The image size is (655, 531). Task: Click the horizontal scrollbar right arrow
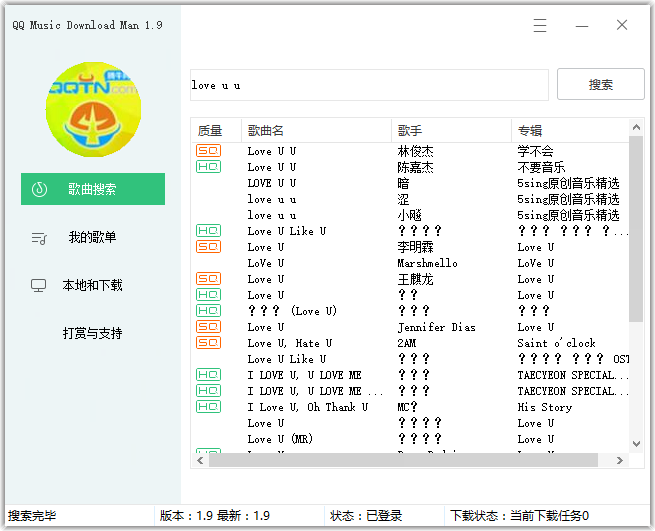621,460
